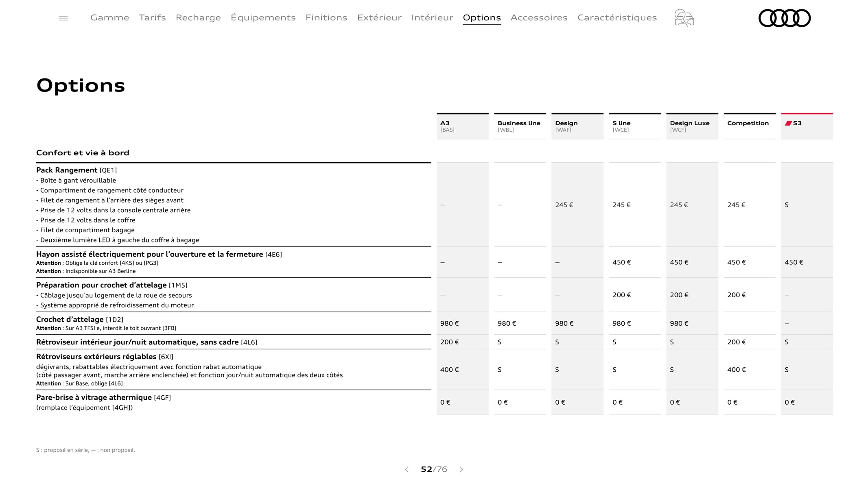Click '(remplace l'équipement [4GH])' note
Viewport: 868px width, 488px height.
point(85,407)
